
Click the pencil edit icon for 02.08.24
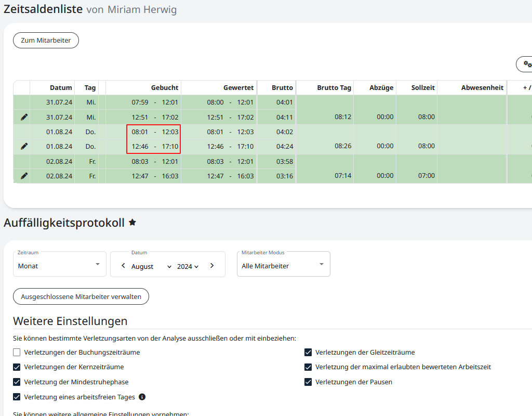pos(24,176)
